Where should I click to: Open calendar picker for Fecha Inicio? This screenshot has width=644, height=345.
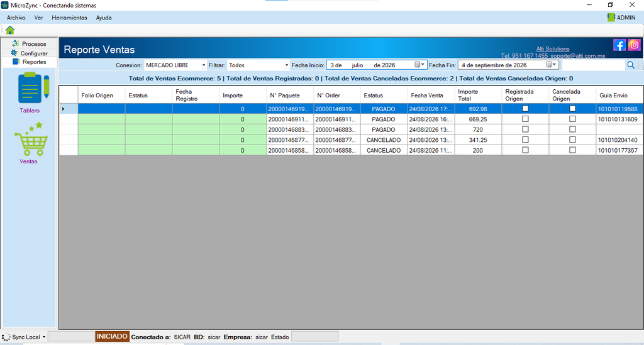point(419,65)
